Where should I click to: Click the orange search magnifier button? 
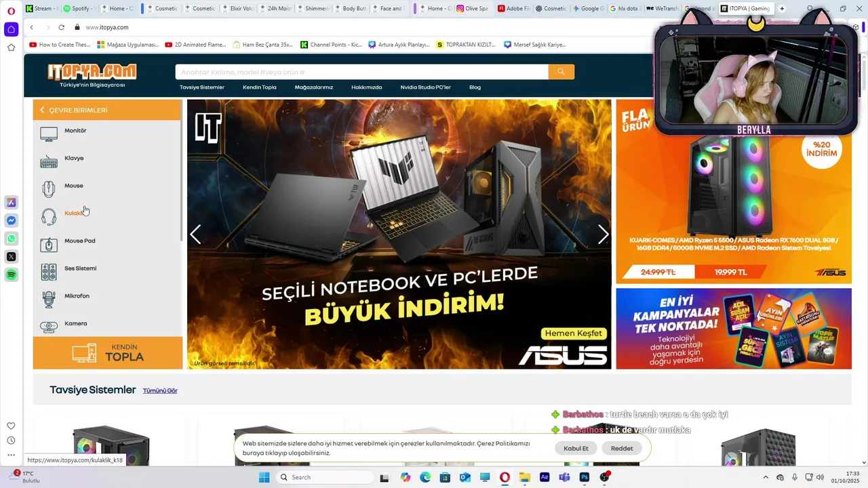click(561, 72)
